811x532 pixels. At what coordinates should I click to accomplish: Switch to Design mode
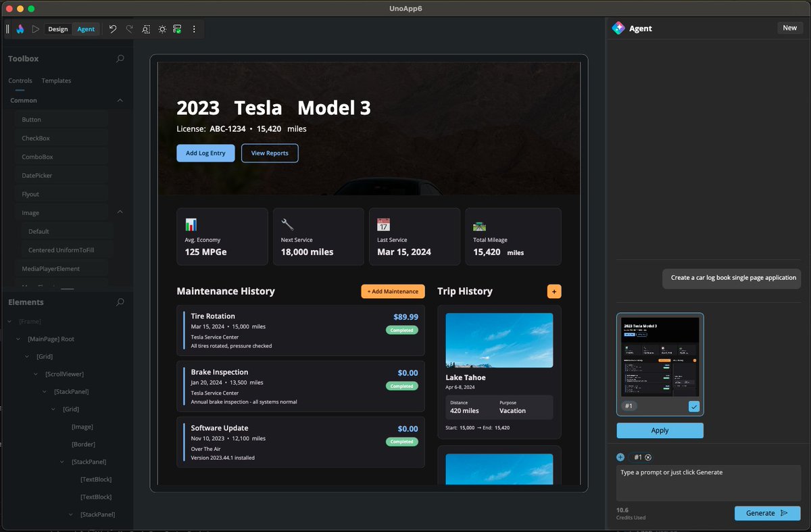(58, 29)
